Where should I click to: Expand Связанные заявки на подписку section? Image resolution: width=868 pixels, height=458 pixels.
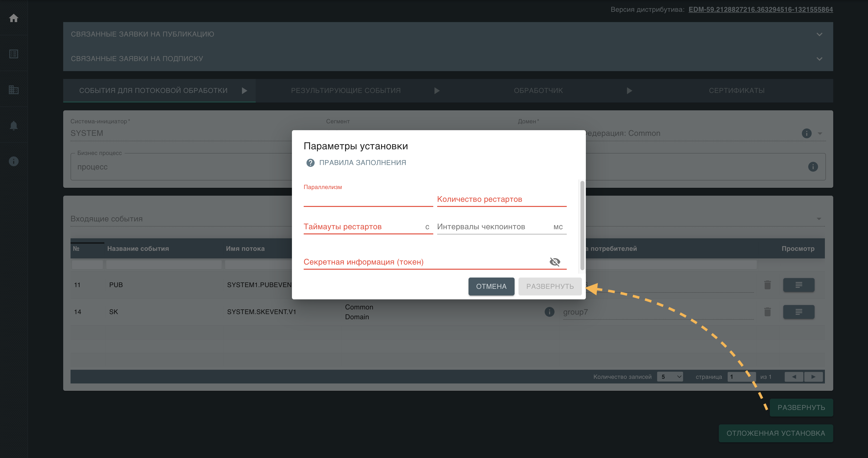[x=819, y=59]
